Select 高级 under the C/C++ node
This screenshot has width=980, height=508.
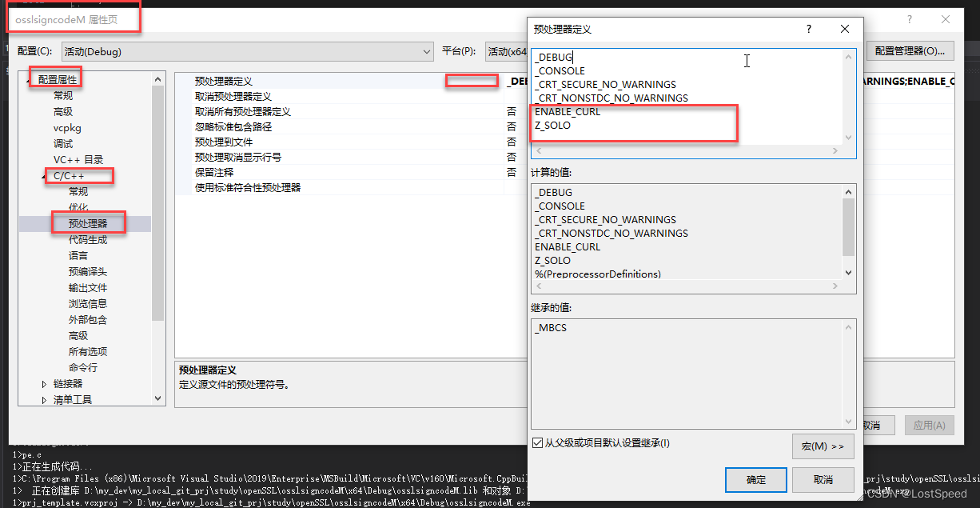coord(78,336)
